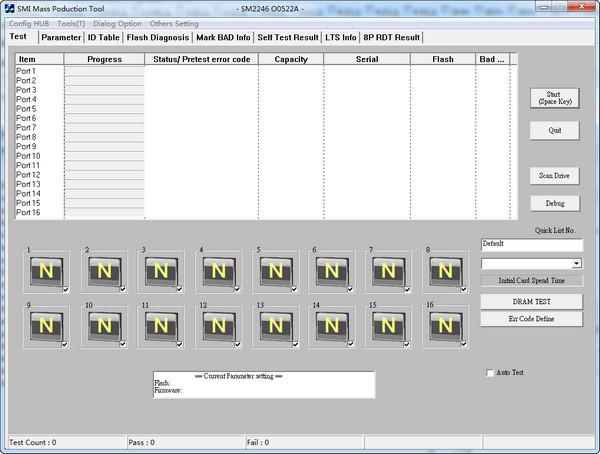This screenshot has width=600, height=454.
Task: Click the Default quick list input field
Action: [532, 245]
